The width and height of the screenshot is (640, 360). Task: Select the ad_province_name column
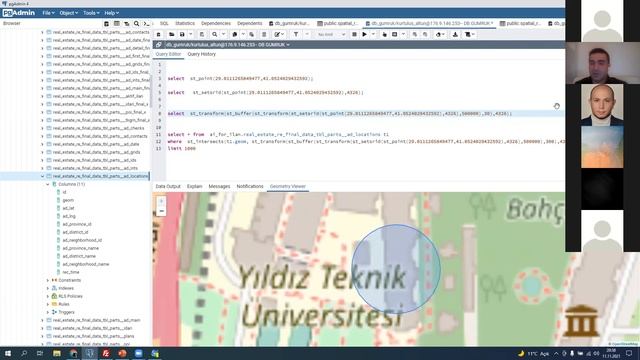tap(80, 248)
